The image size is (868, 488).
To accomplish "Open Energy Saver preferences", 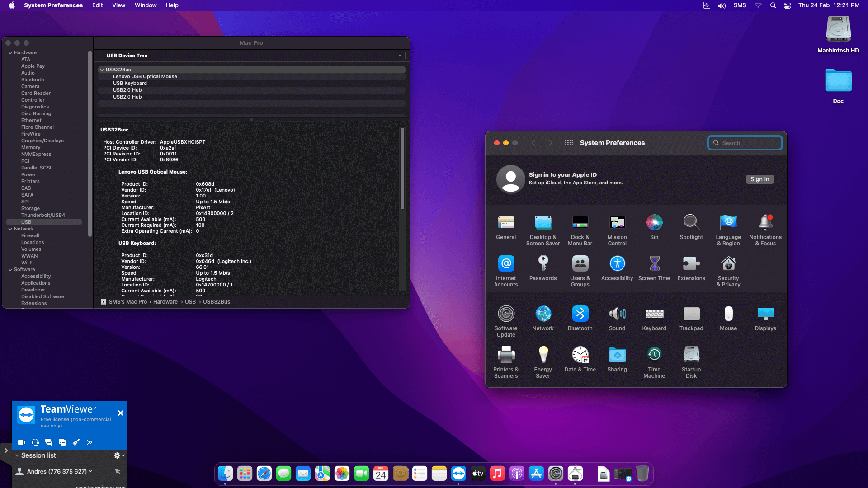I will [x=543, y=363].
